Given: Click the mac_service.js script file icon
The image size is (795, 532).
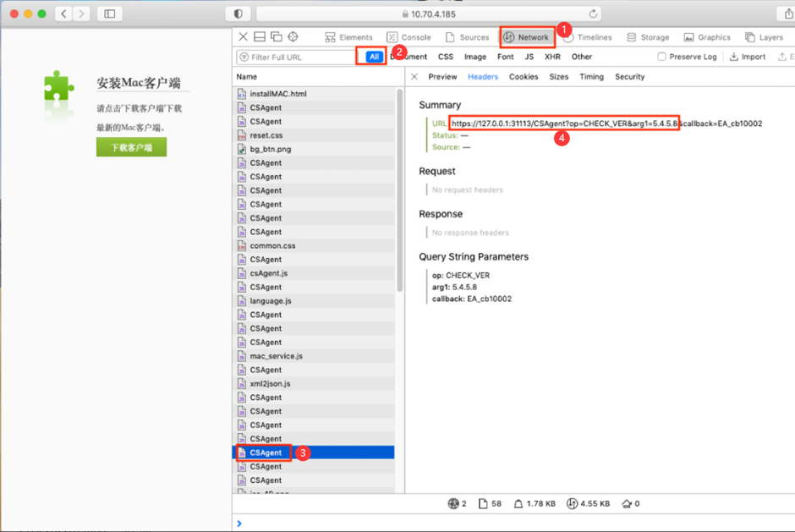Looking at the screenshot, I should (x=242, y=356).
